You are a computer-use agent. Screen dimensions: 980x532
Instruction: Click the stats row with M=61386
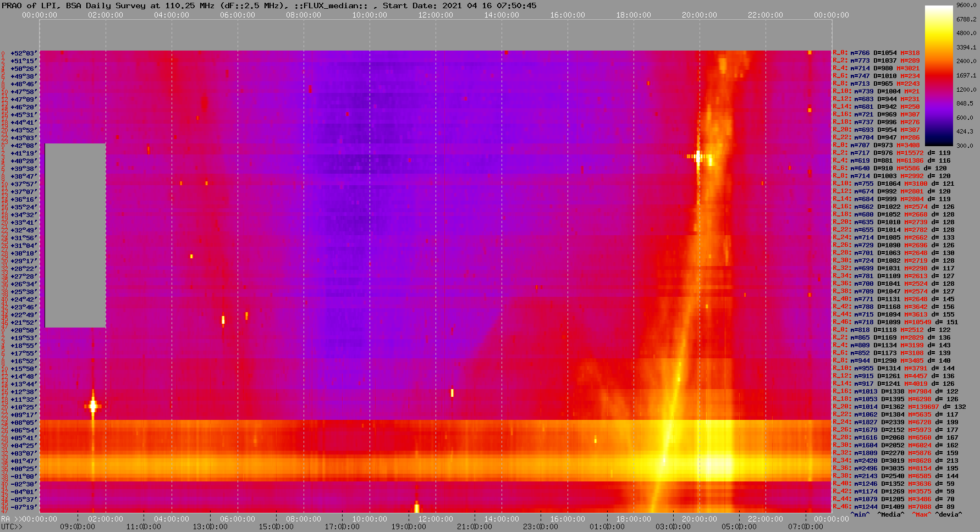[x=891, y=161]
